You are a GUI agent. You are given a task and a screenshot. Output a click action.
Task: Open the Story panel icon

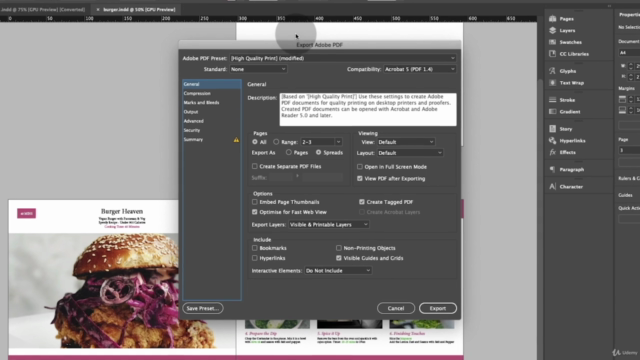pyautogui.click(x=553, y=129)
